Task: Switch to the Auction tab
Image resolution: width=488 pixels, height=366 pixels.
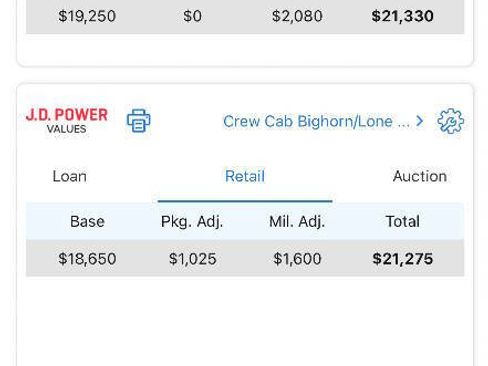Action: [420, 176]
